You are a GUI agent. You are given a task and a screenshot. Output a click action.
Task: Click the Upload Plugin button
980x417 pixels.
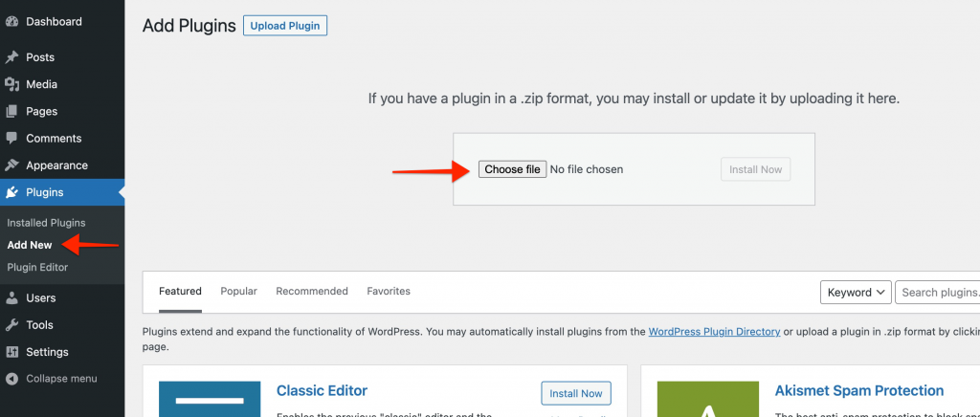(x=285, y=26)
